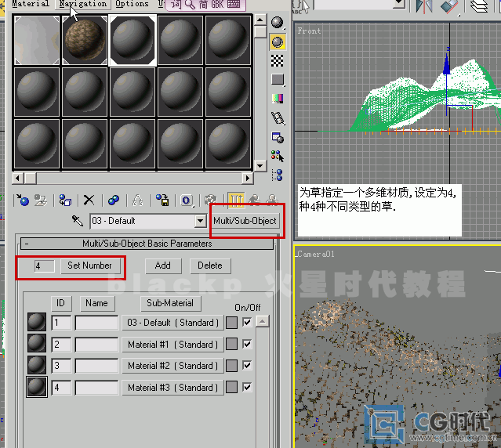Click the Select by Material icon
The width and height of the screenshot is (501, 448).
tap(278, 157)
